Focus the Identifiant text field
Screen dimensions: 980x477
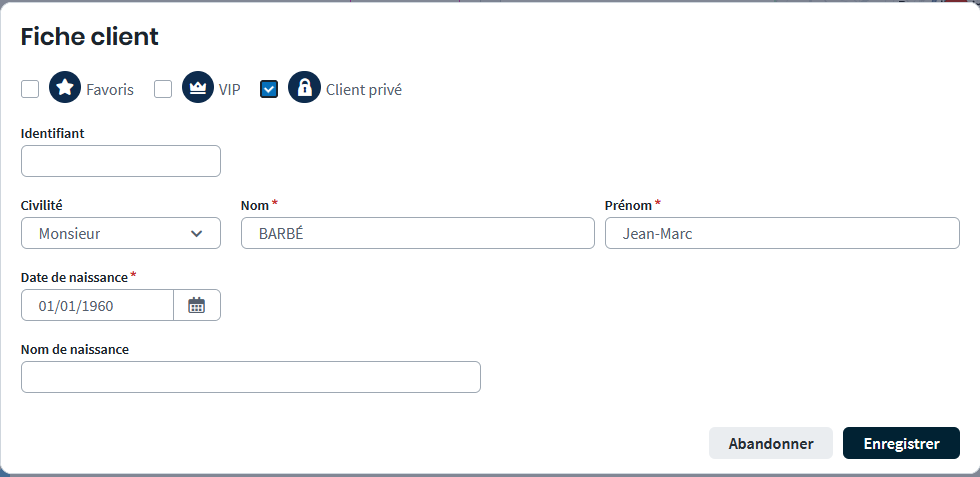coord(120,161)
